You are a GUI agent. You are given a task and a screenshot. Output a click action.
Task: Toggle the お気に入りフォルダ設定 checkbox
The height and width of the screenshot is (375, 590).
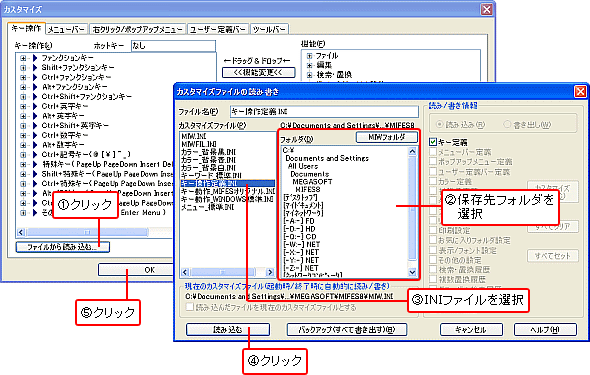pos(433,240)
